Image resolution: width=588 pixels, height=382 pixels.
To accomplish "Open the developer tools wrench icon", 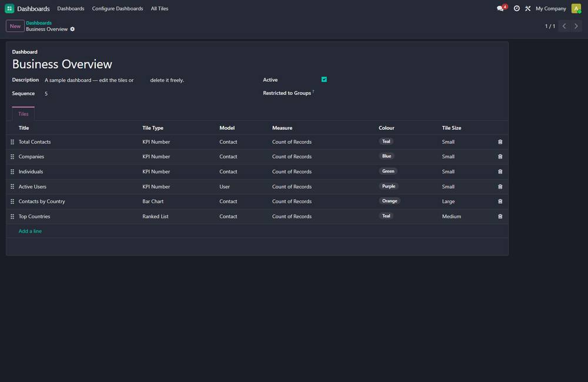I will coord(528,8).
